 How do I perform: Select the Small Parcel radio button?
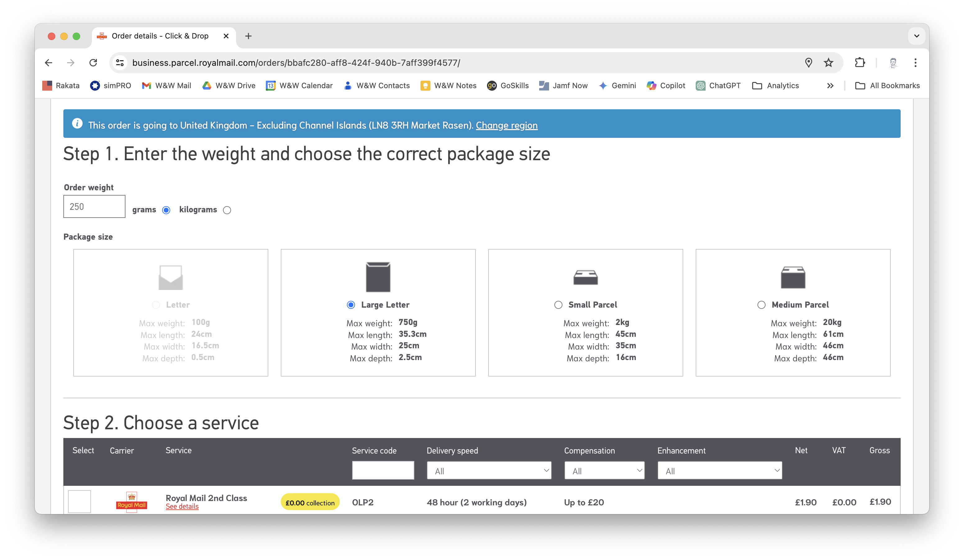(558, 305)
